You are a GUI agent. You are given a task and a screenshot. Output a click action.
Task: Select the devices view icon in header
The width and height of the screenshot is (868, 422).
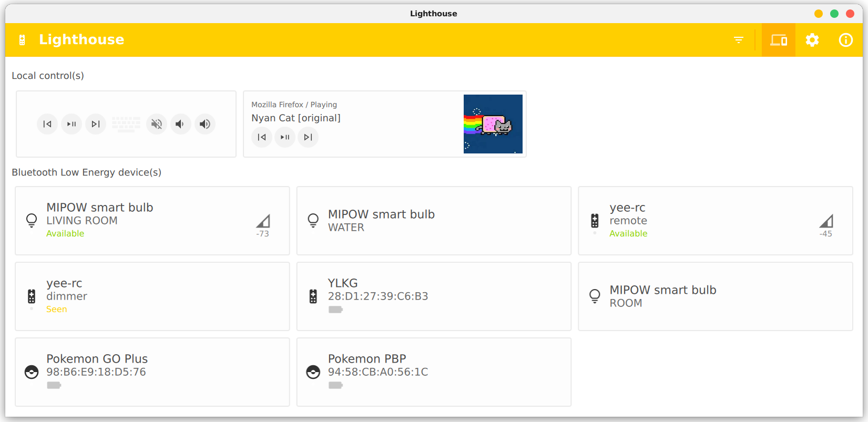[x=779, y=40]
